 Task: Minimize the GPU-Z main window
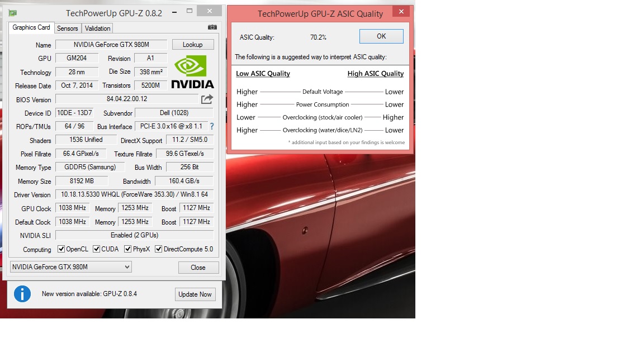tap(174, 12)
